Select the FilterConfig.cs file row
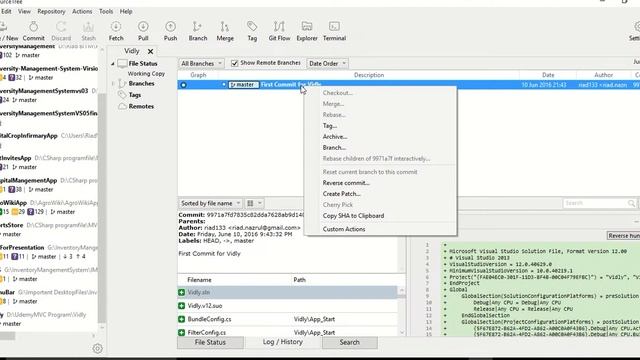 [x=287, y=332]
